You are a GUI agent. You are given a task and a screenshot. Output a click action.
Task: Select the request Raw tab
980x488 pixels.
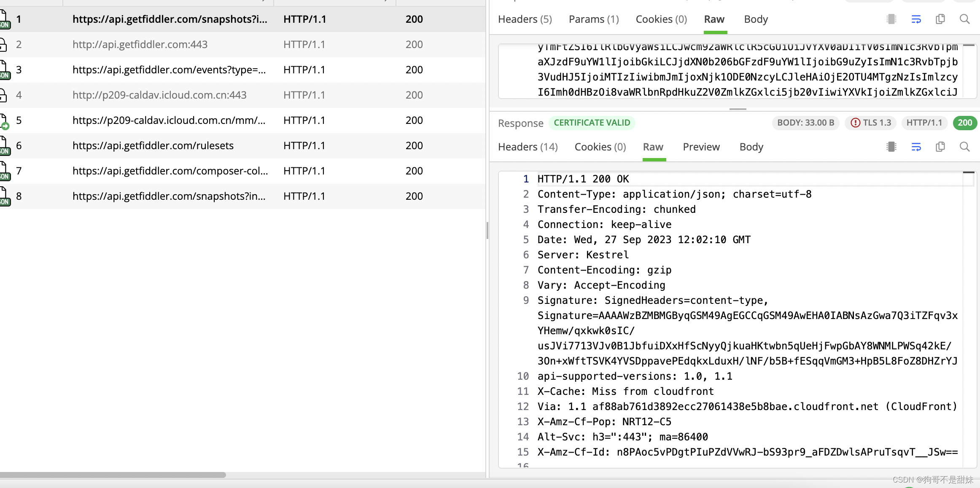click(714, 19)
